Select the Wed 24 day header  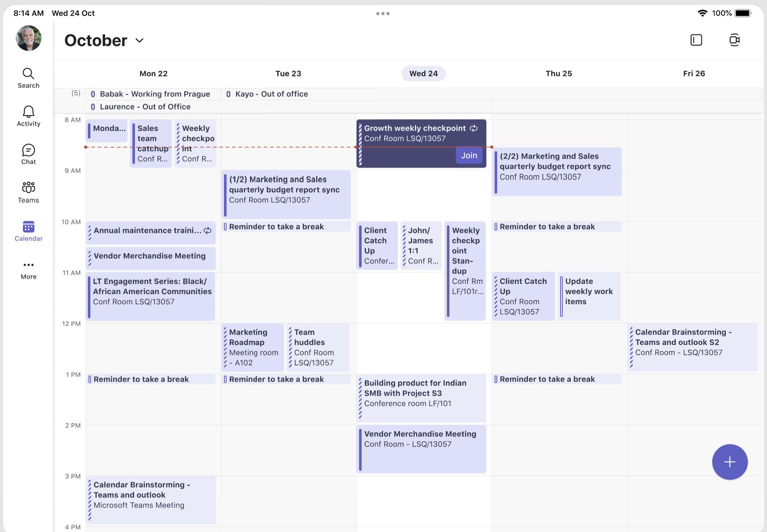tap(423, 74)
